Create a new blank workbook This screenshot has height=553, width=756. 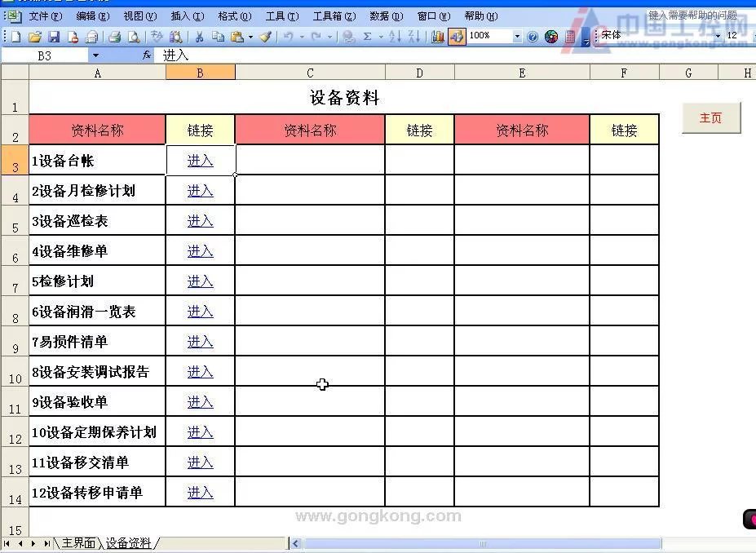pos(16,36)
